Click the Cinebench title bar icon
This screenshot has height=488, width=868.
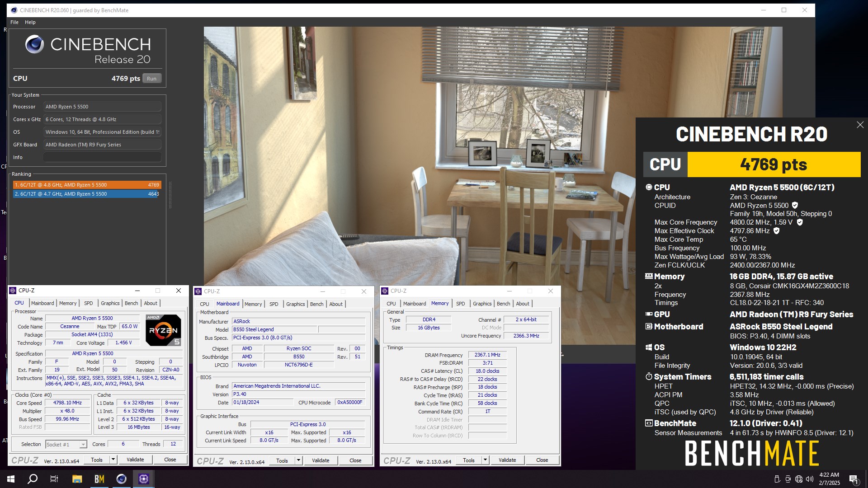click(x=14, y=10)
